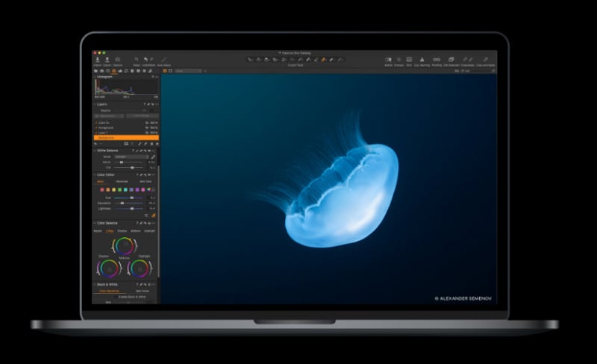The width and height of the screenshot is (597, 364).
Task: Click the cyan color swatch in Color Editor
Action: pyautogui.click(x=125, y=189)
